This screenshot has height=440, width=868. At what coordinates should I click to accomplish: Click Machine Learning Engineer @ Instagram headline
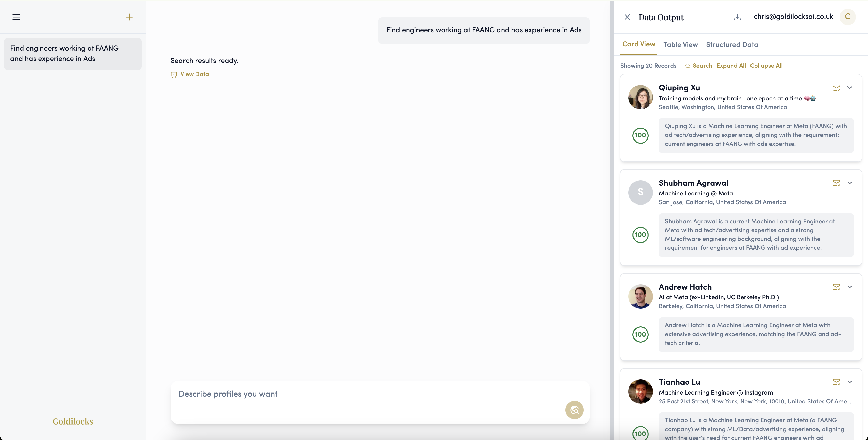(716, 392)
